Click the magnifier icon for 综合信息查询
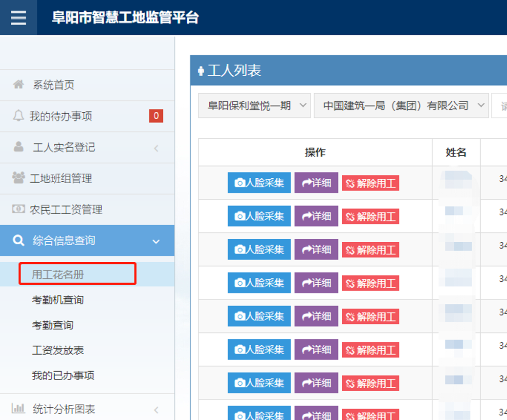The image size is (507, 420). pos(19,240)
